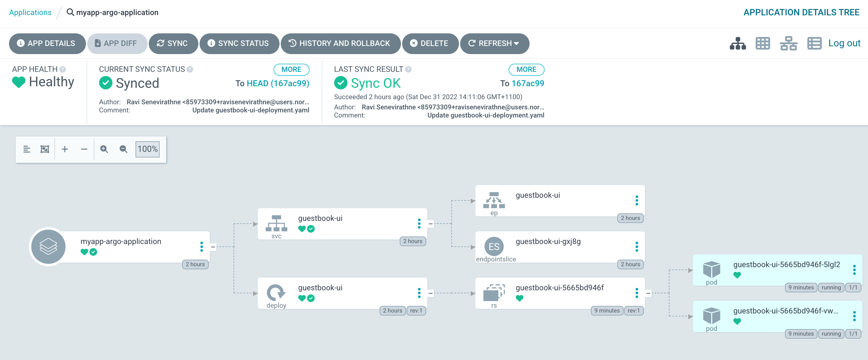The height and width of the screenshot is (360, 868).
Task: Open kebab menu for guestbook-ui svc node
Action: [419, 224]
